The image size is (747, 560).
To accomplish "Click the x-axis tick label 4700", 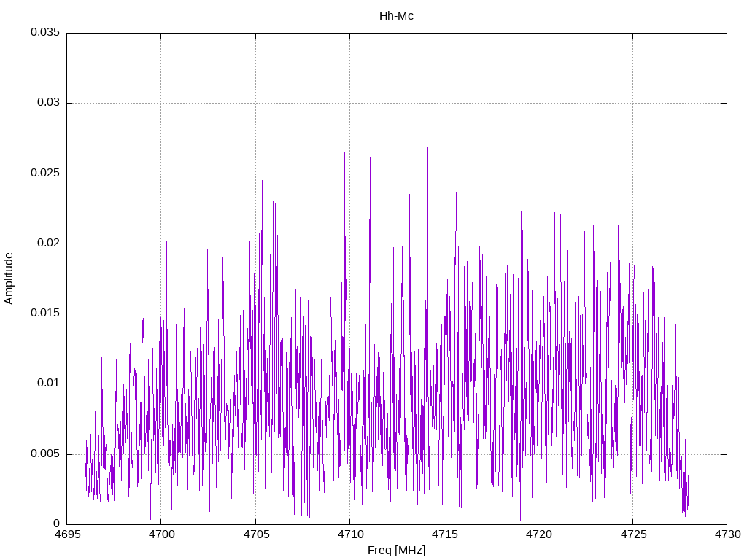I will [x=161, y=534].
